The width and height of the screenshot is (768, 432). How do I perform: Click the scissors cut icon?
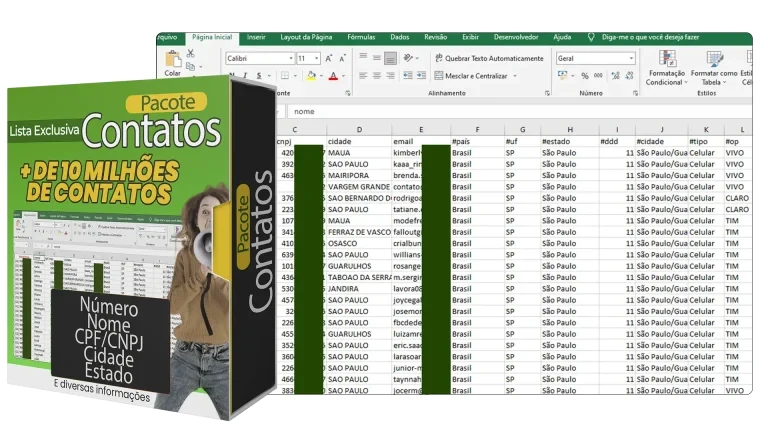(x=193, y=54)
